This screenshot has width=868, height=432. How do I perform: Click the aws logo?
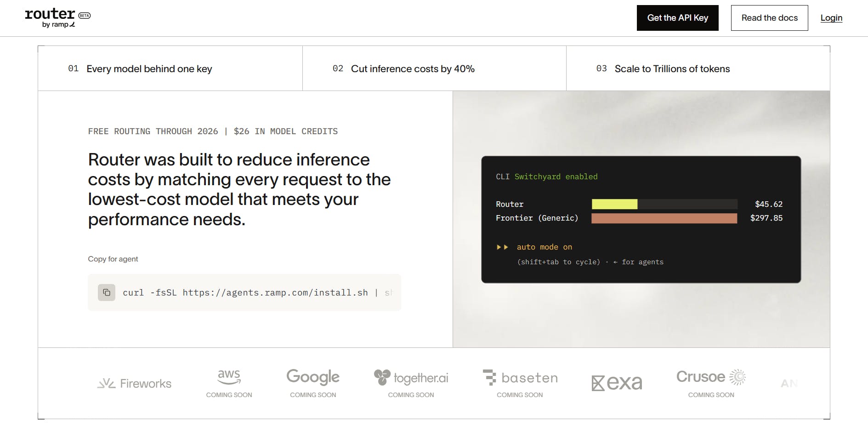pos(229,377)
